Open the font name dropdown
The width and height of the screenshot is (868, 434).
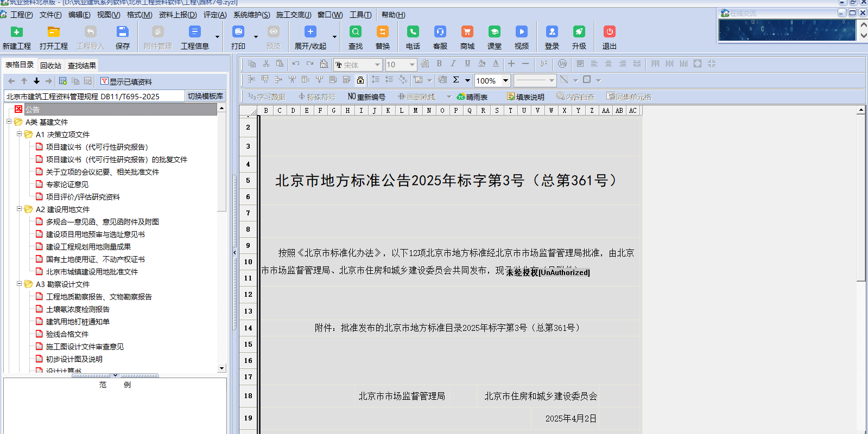tap(377, 65)
